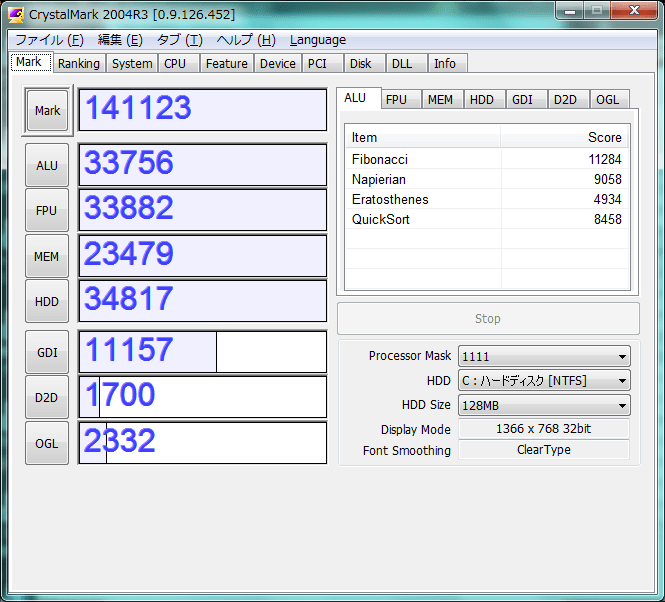The height and width of the screenshot is (602, 665).
Task: Click the OGL progress bar 2332
Action: (x=203, y=443)
